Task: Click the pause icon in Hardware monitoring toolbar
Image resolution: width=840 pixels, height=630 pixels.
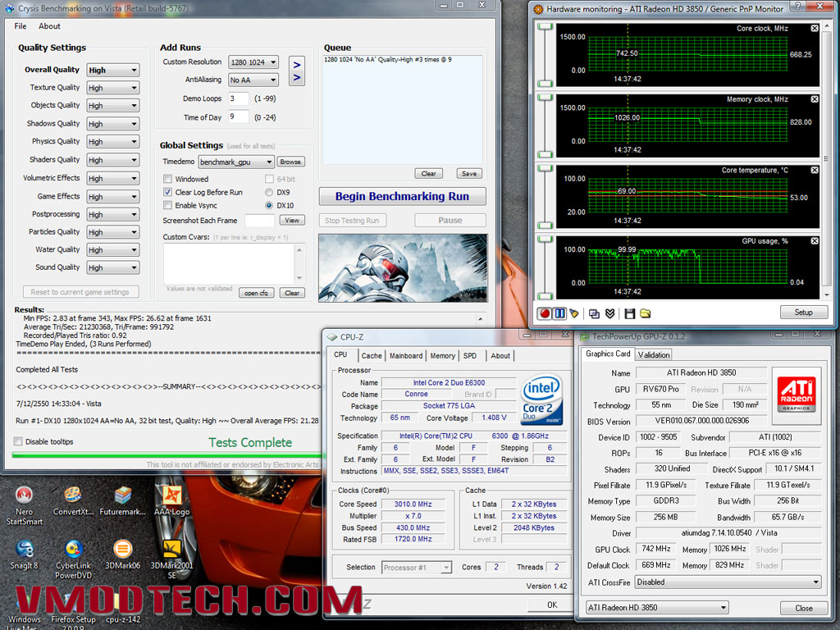Action: click(x=559, y=313)
